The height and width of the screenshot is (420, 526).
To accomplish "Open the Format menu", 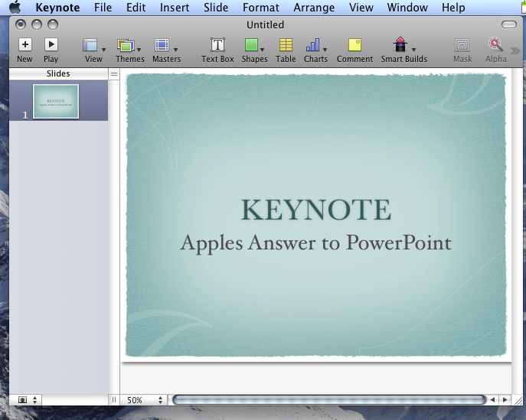I will [260, 8].
